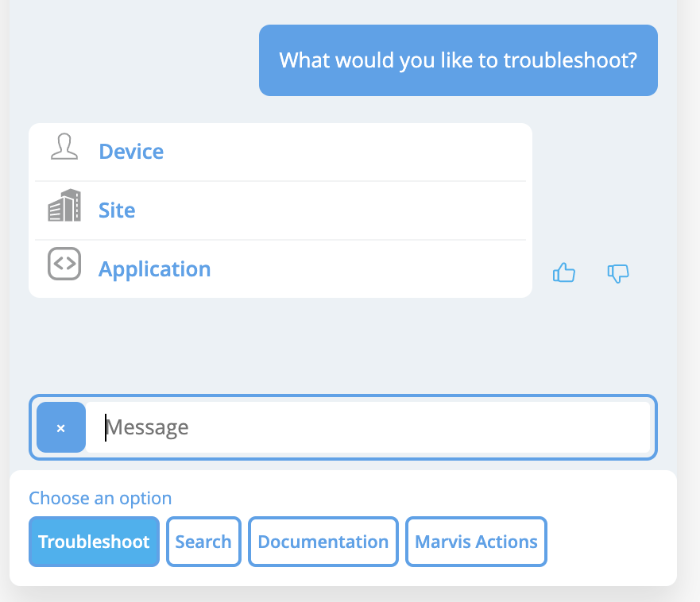
Task: Click empty panel space right of Marvis Actions
Action: point(610,542)
